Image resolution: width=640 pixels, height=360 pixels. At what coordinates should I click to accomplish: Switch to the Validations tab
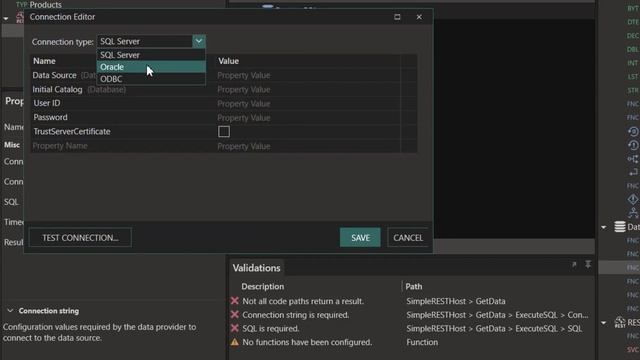point(256,268)
